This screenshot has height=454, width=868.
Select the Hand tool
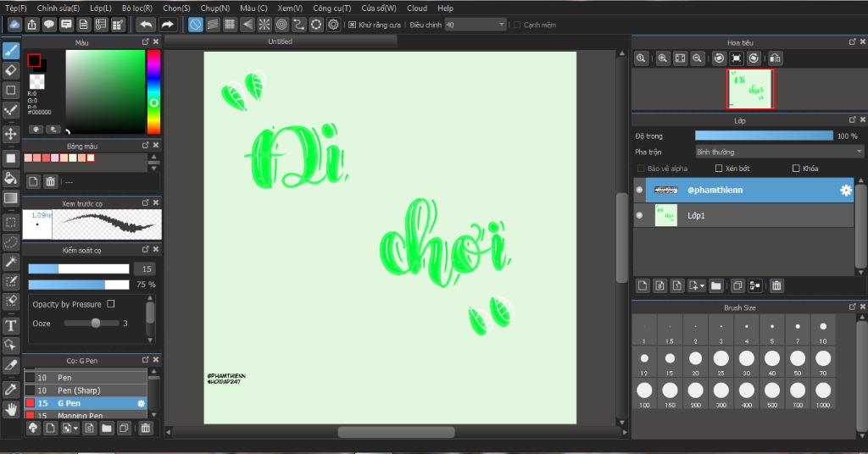(x=11, y=409)
